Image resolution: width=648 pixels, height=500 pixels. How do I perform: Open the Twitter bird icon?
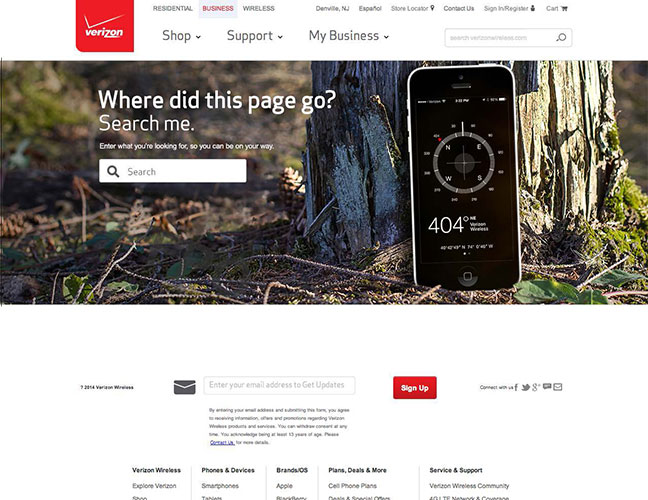pyautogui.click(x=525, y=387)
